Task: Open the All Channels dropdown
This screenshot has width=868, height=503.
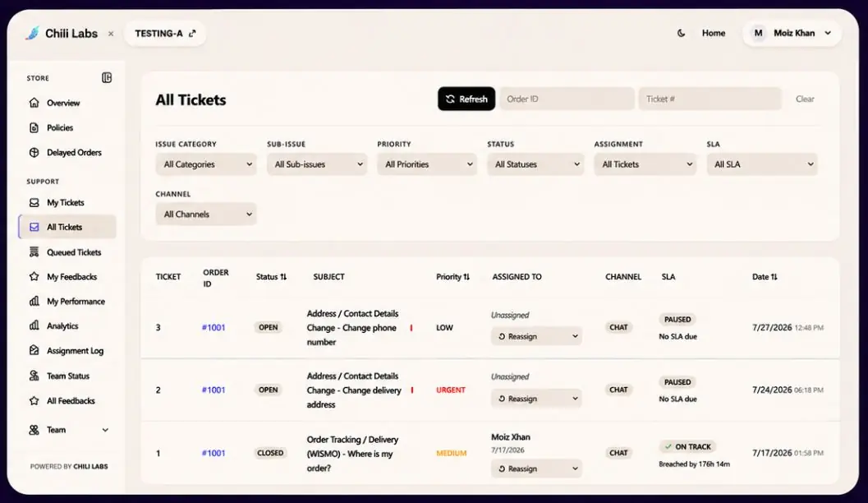Action: point(206,215)
